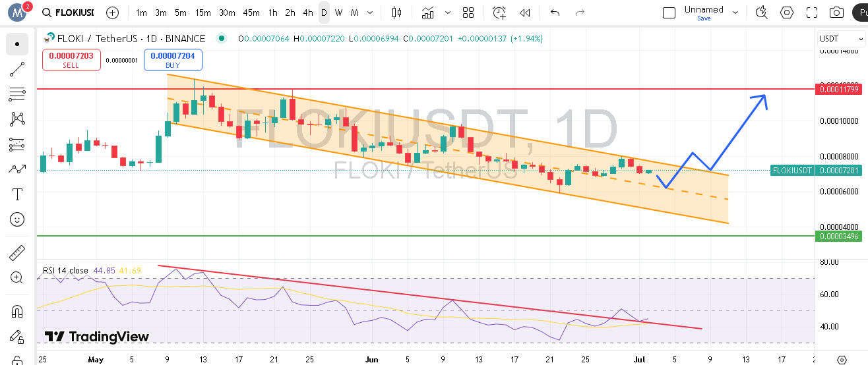The height and width of the screenshot is (365, 868).
Task: Select the trend line drawing tool
Action: point(17,69)
